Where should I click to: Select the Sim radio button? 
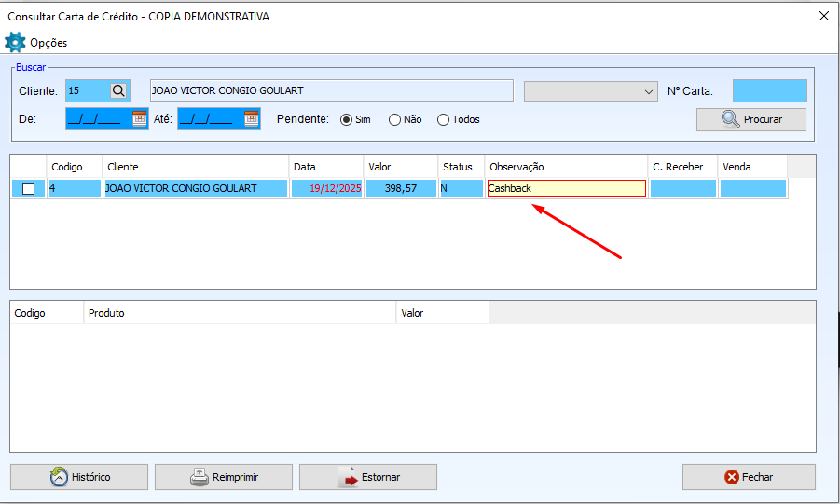(x=346, y=119)
